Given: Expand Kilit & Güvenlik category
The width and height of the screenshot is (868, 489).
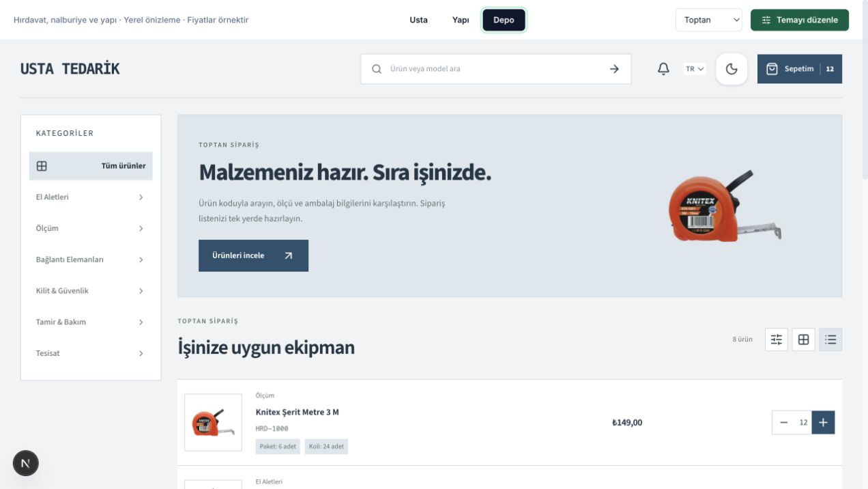Looking at the screenshot, I should tap(91, 291).
